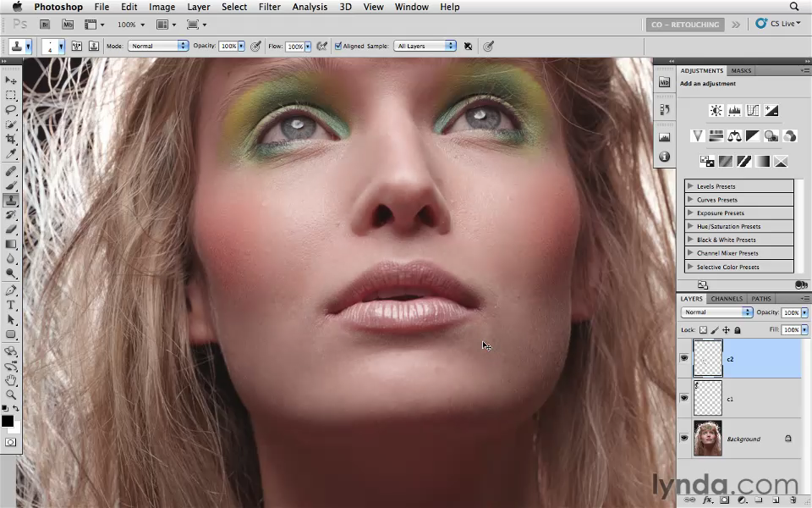The height and width of the screenshot is (508, 812).
Task: Toggle airbrush mode in options bar
Action: click(x=322, y=46)
